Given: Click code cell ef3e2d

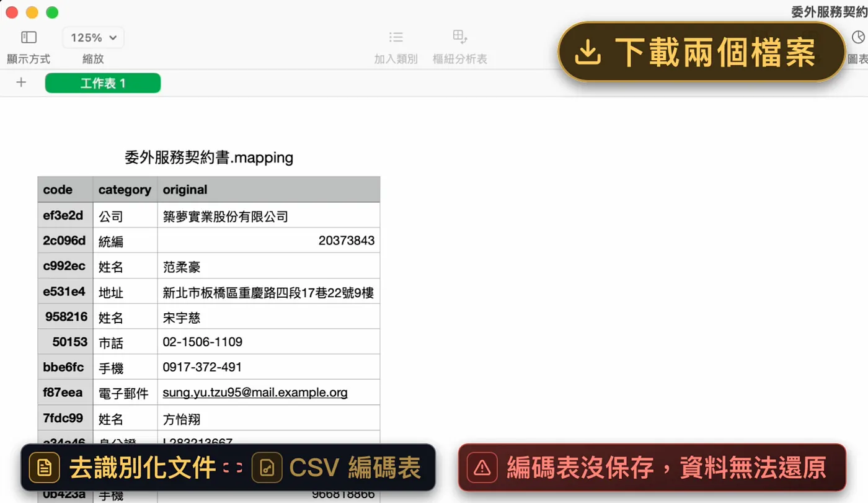Looking at the screenshot, I should [65, 215].
